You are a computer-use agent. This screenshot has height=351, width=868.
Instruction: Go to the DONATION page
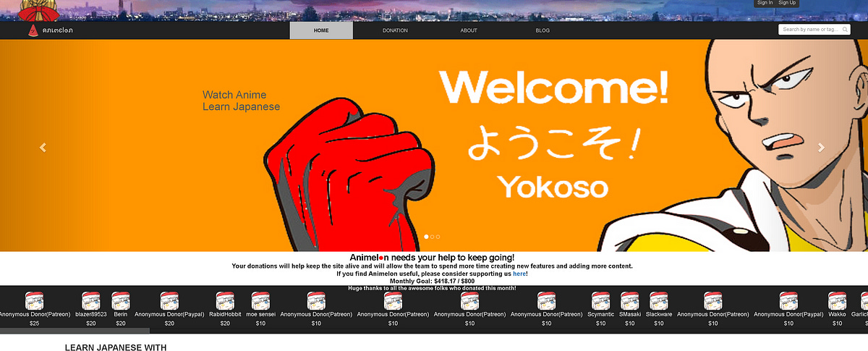tap(395, 30)
